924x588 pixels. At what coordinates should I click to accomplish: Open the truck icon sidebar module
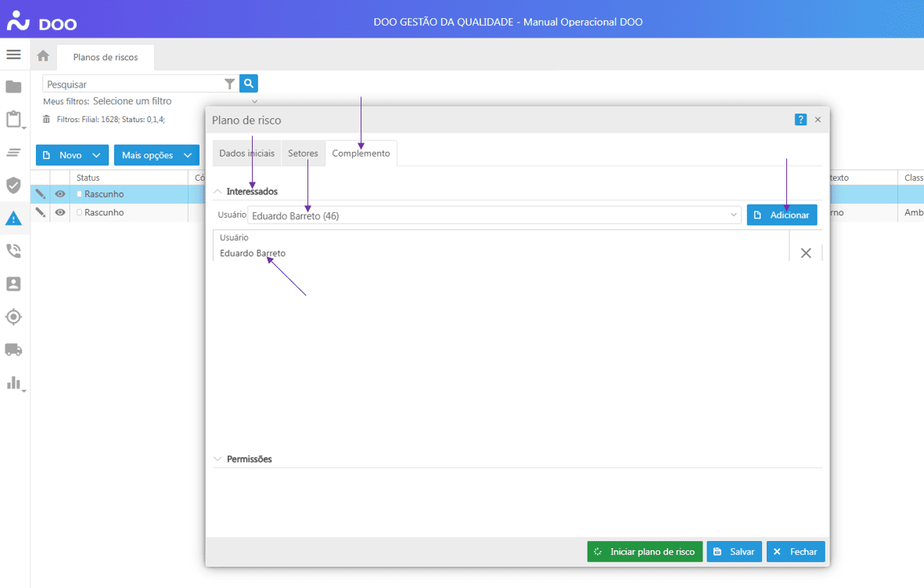(x=13, y=350)
